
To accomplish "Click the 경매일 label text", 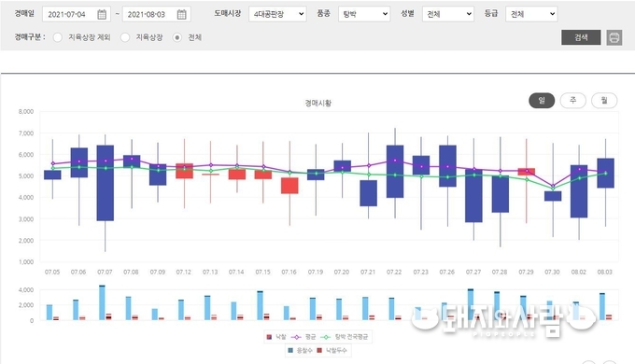I will (24, 14).
